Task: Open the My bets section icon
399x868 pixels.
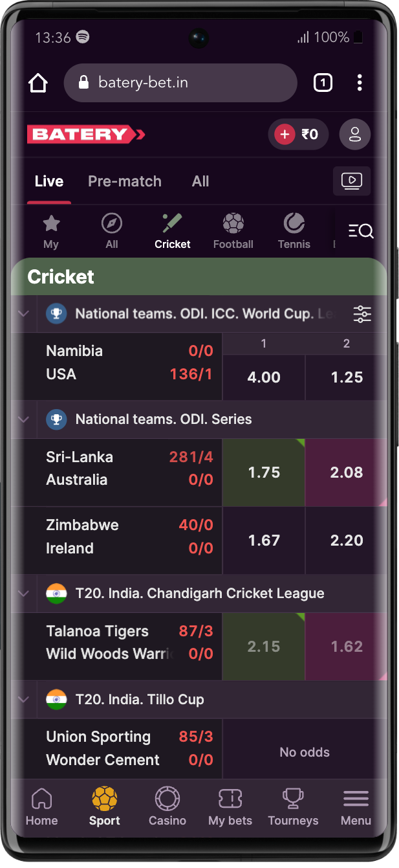Action: point(230,806)
